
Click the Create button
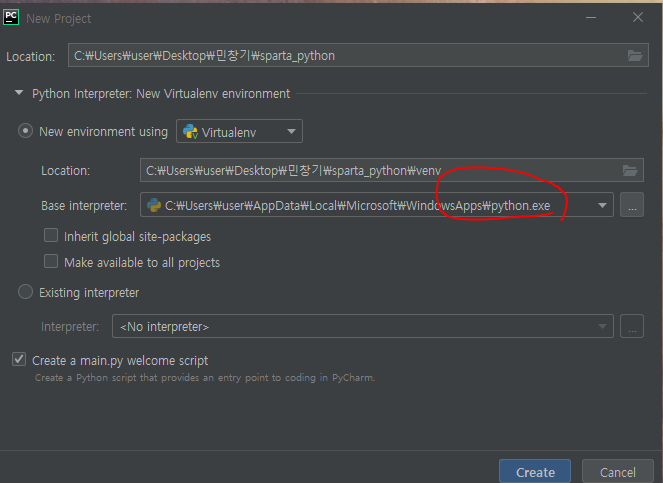(x=535, y=471)
